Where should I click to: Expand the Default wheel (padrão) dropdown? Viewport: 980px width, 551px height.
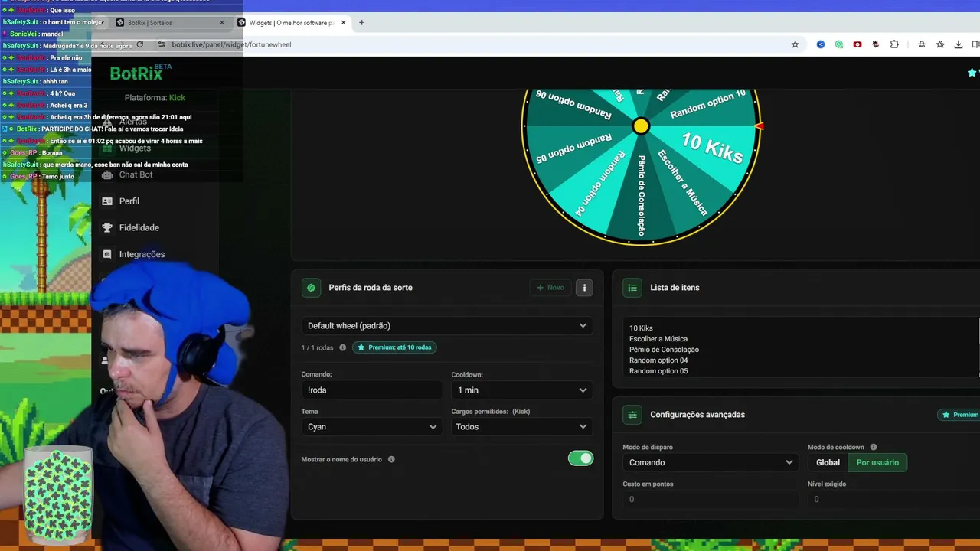(447, 326)
